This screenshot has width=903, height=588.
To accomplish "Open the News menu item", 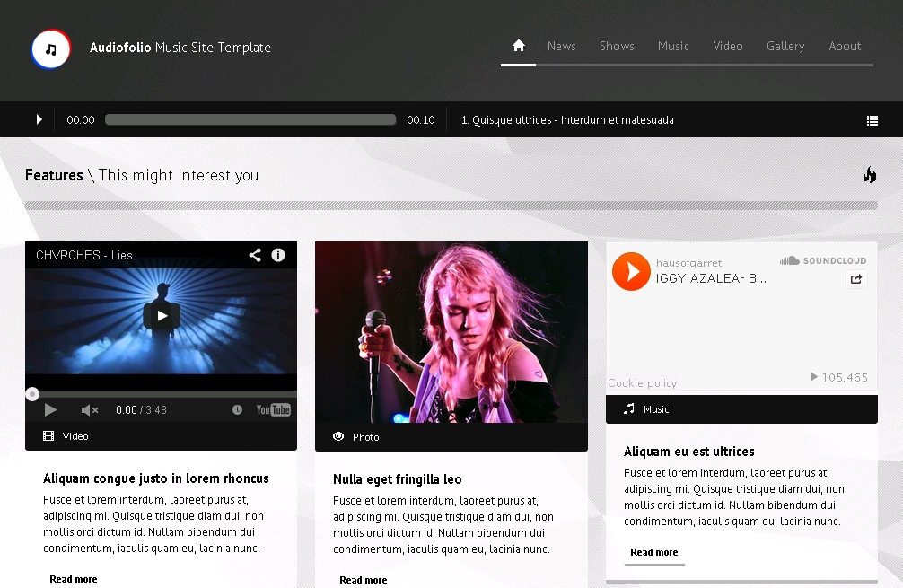I will [x=562, y=46].
